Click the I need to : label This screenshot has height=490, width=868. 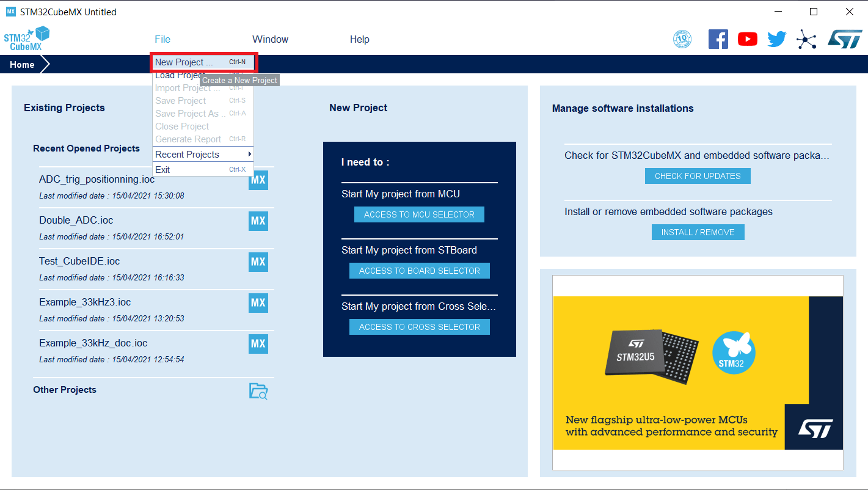pyautogui.click(x=365, y=162)
